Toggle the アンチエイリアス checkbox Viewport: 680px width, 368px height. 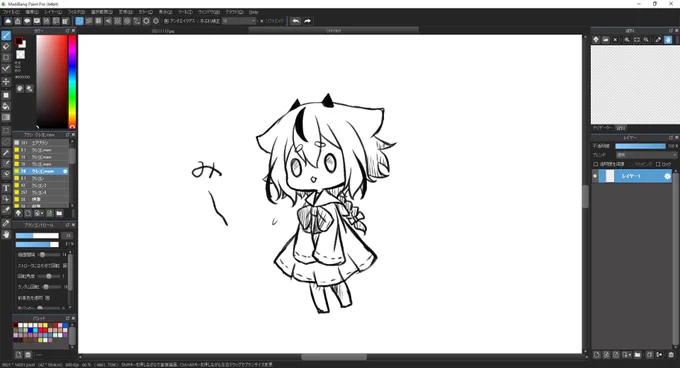click(167, 21)
